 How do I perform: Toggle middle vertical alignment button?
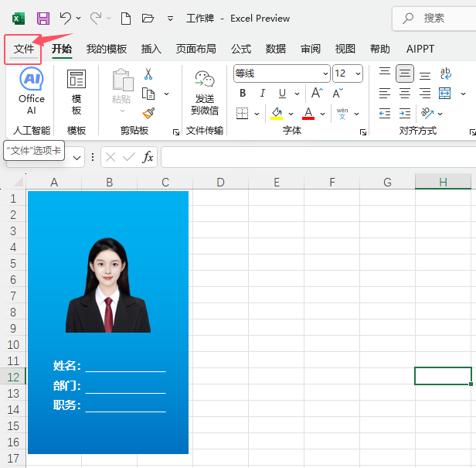tap(404, 73)
